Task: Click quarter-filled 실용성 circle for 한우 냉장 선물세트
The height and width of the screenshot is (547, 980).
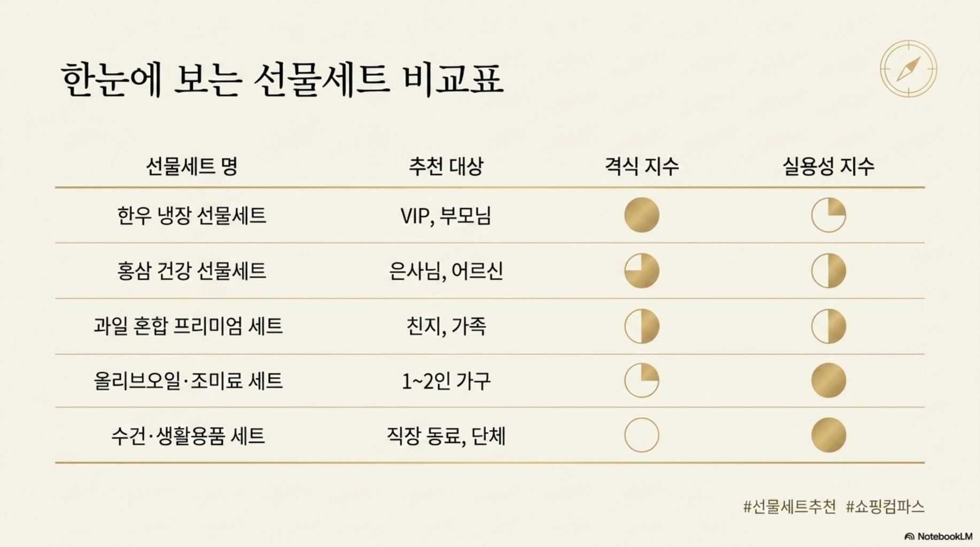Action: (828, 215)
